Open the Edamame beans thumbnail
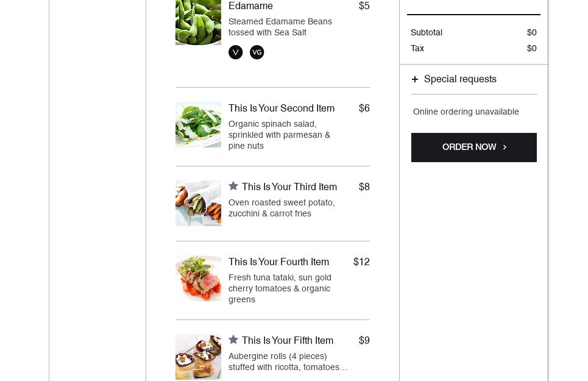This screenshot has height=381, width=588. tap(199, 22)
